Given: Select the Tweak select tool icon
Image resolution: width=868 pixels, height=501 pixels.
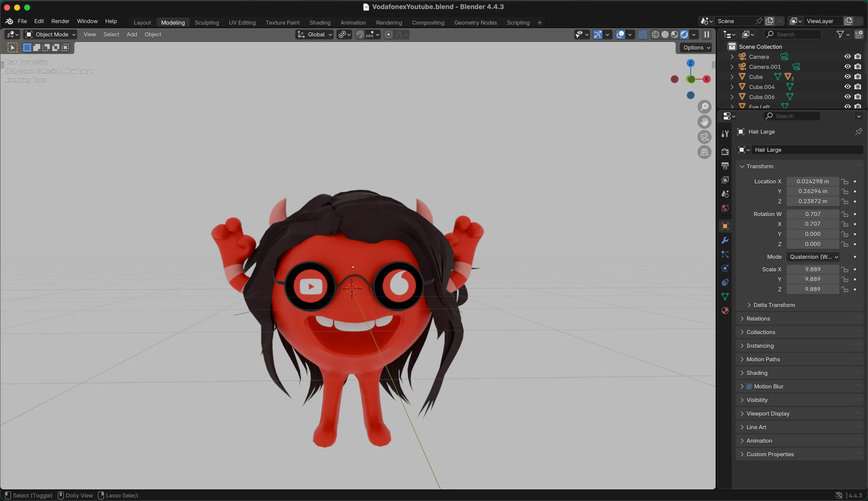Looking at the screenshot, I should coord(12,47).
